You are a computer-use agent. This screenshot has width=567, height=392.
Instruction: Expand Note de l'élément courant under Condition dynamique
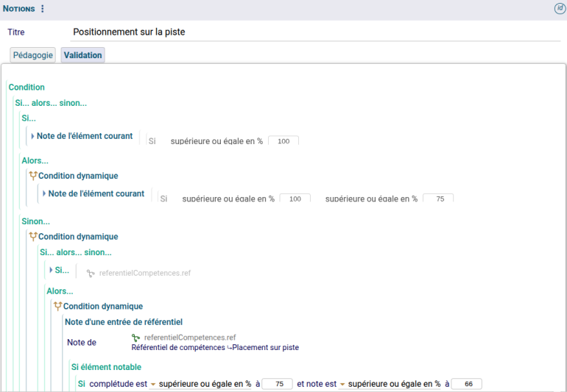click(x=44, y=193)
